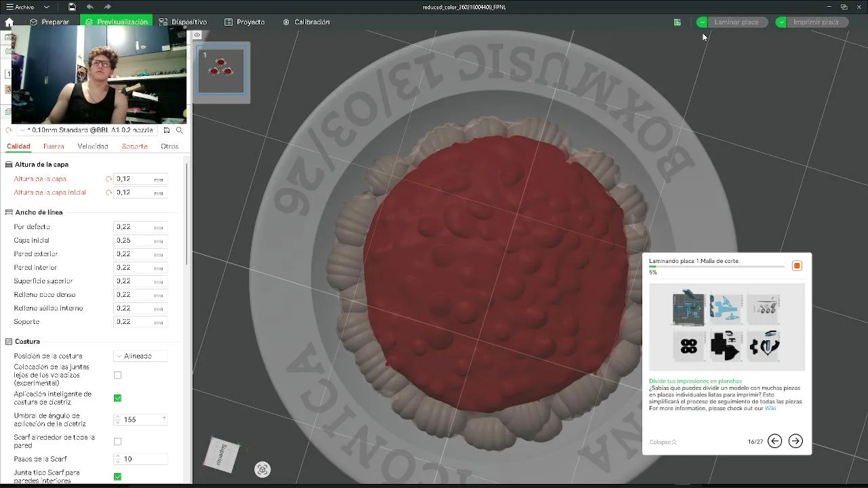Click the tip illustration image
Screen dimensions: 868x488
coord(726,327)
